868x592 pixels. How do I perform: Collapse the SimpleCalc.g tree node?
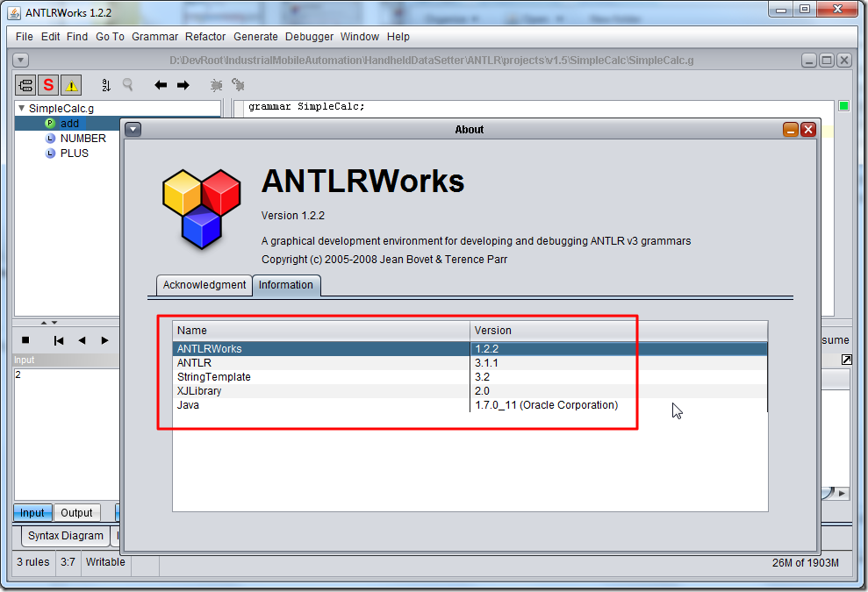click(x=22, y=108)
